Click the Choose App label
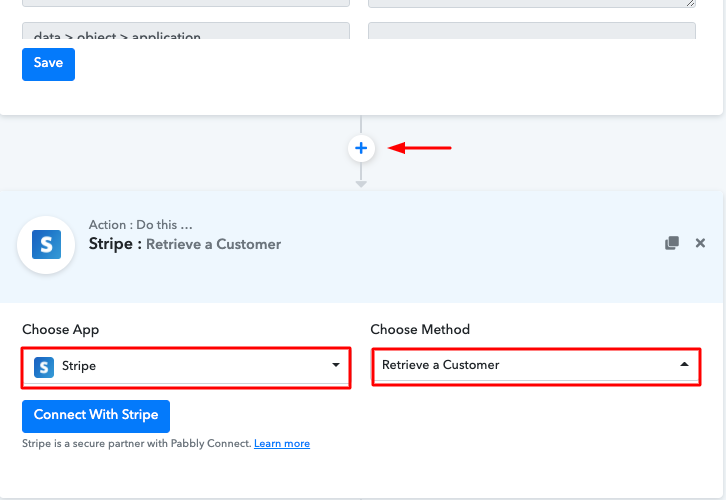Image resolution: width=726 pixels, height=500 pixels. coord(61,330)
